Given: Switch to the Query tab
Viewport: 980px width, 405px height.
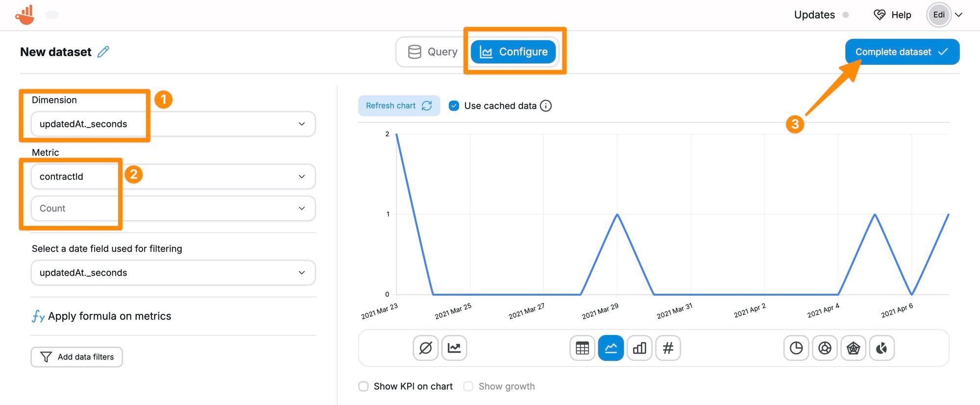Looking at the screenshot, I should coord(433,52).
